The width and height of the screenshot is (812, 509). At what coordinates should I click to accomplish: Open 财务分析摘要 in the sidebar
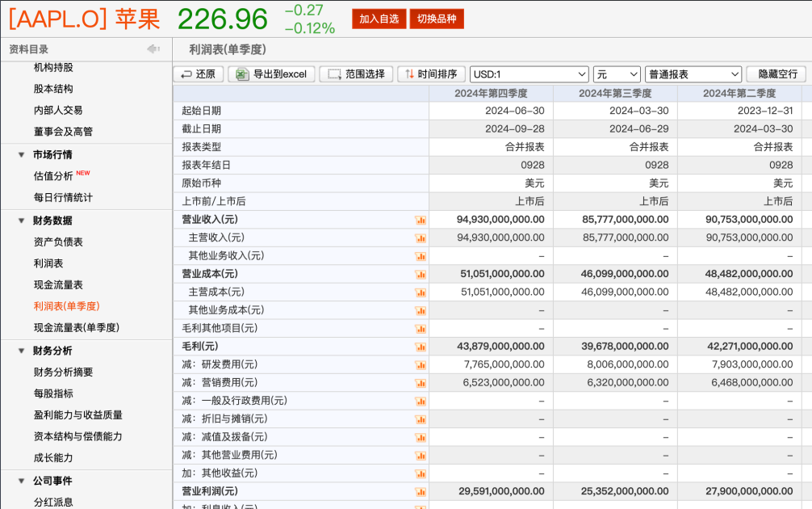[63, 372]
